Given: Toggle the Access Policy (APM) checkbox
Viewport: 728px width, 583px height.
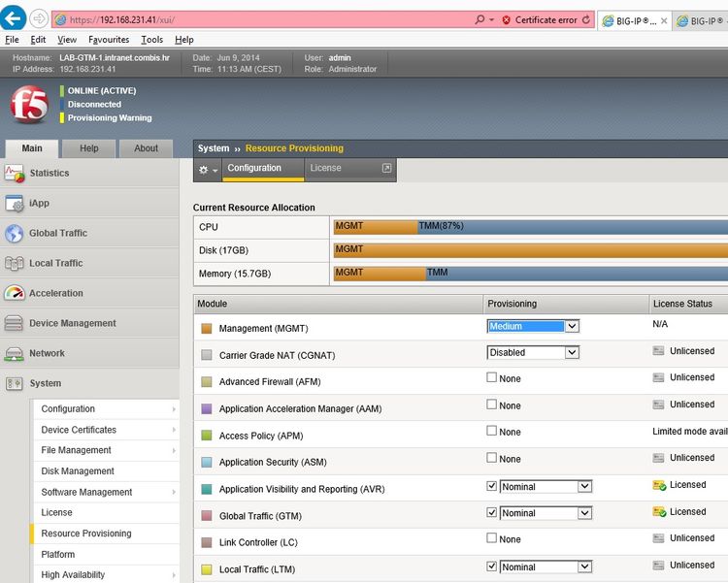Looking at the screenshot, I should point(492,432).
